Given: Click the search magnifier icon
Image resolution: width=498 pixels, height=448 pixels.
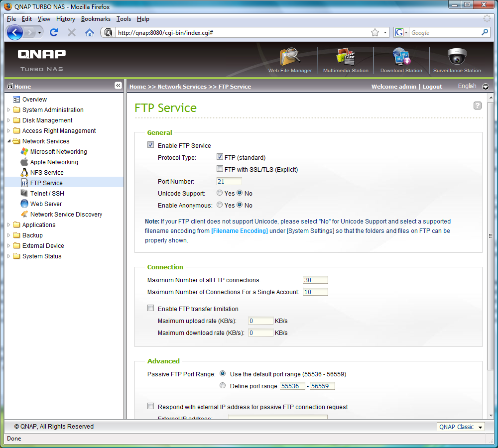Looking at the screenshot, I should (x=485, y=32).
